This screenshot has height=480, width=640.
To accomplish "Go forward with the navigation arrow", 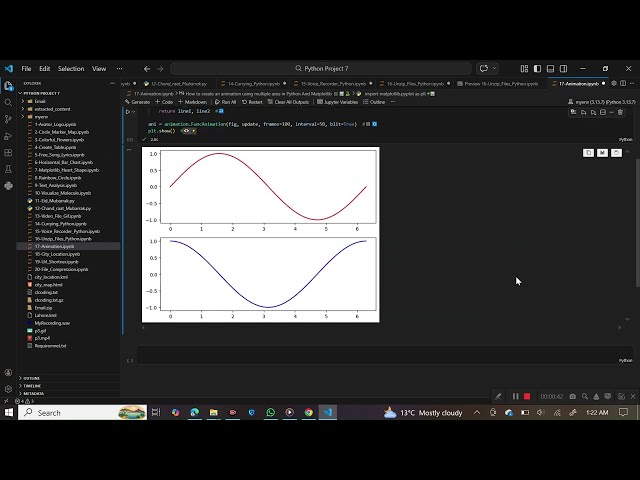I will click(x=160, y=69).
